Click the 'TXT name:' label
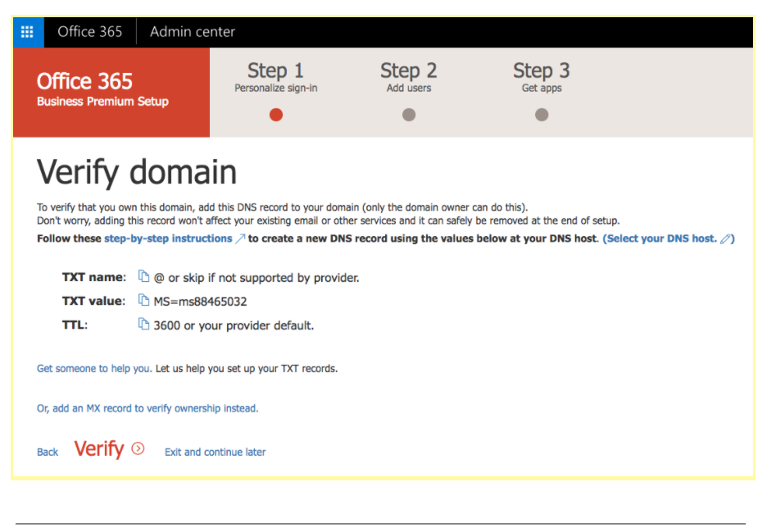Image resolution: width=767 pixels, height=532 pixels. click(x=94, y=277)
